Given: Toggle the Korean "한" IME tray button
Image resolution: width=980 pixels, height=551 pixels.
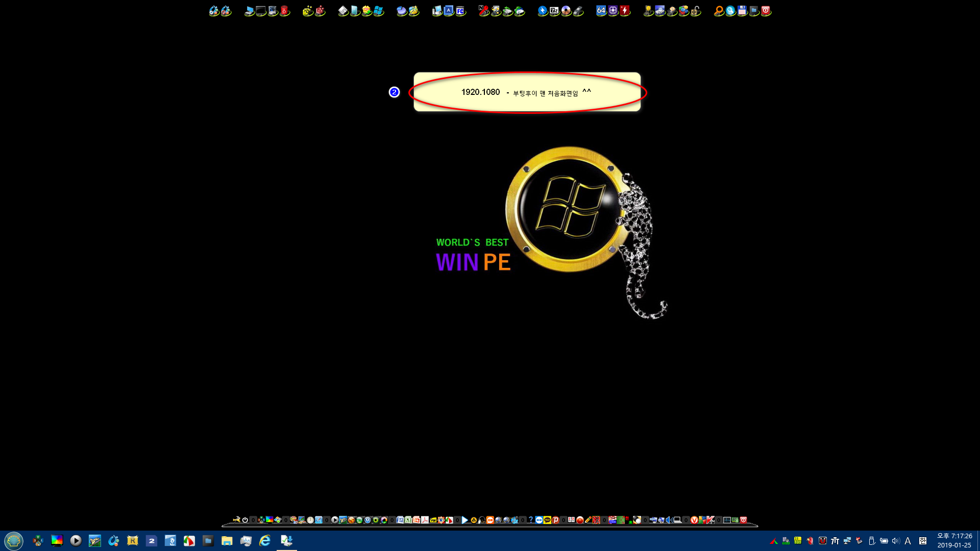Looking at the screenshot, I should 923,541.
